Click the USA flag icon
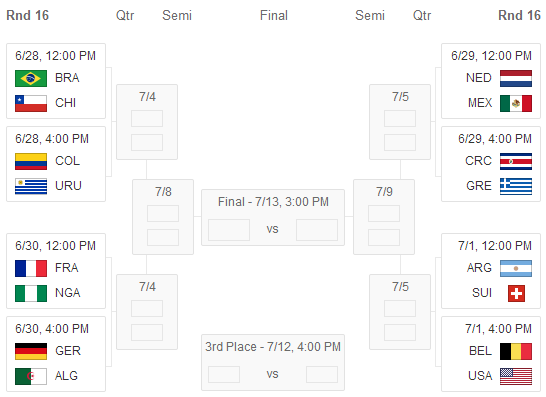 pyautogui.click(x=516, y=376)
